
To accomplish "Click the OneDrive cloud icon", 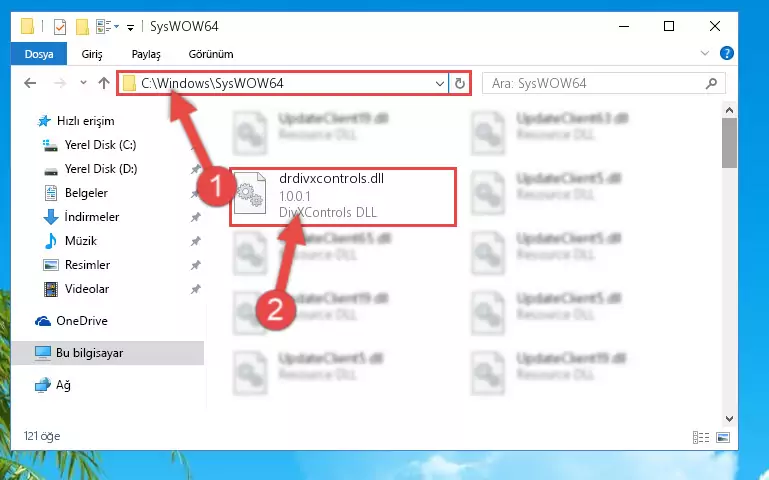I will pyautogui.click(x=43, y=321).
